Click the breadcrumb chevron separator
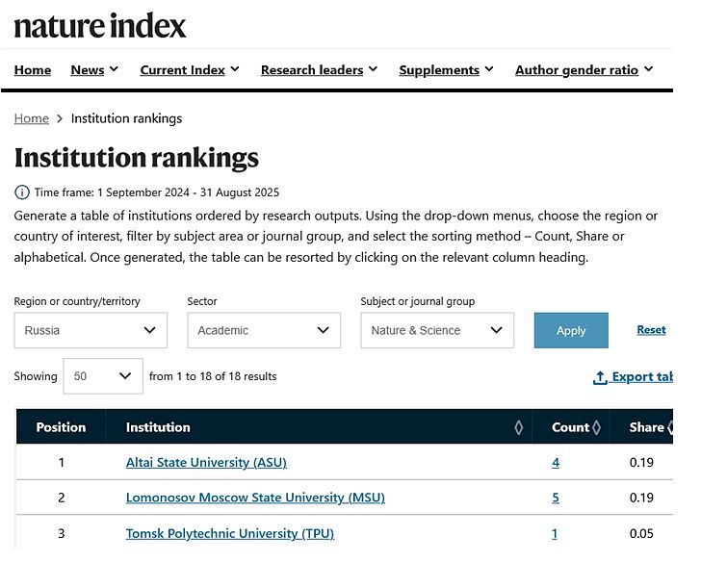This screenshot has width=701, height=588. pos(60,118)
